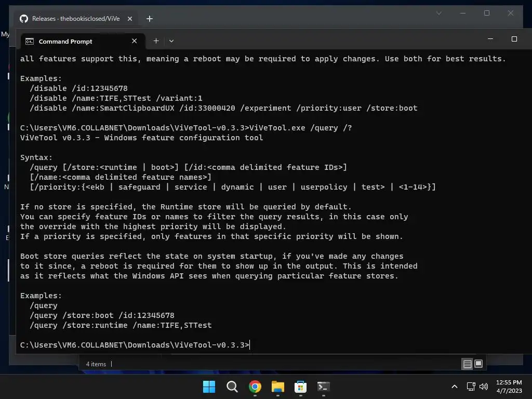Open Google Chrome from taskbar
This screenshot has height=399, width=532.
click(255, 387)
